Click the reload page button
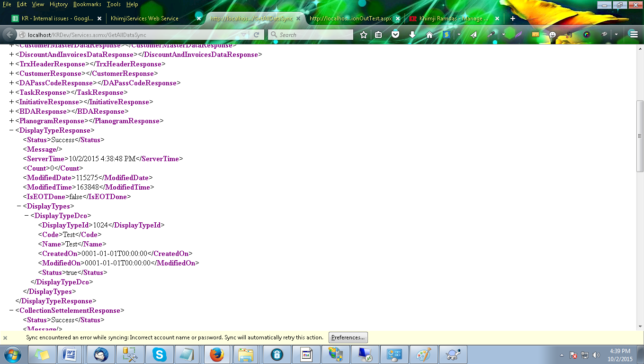This screenshot has width=644, height=364. [x=256, y=35]
